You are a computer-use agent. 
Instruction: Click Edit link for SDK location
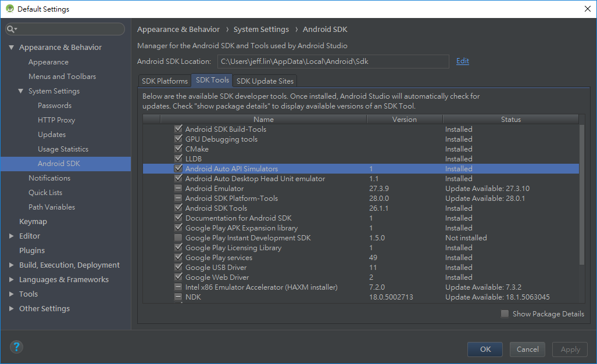463,61
